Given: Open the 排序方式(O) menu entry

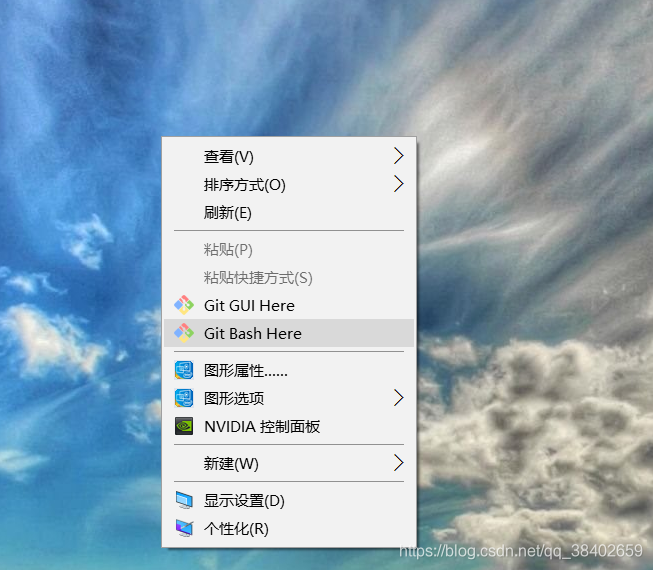Looking at the screenshot, I should [x=289, y=184].
